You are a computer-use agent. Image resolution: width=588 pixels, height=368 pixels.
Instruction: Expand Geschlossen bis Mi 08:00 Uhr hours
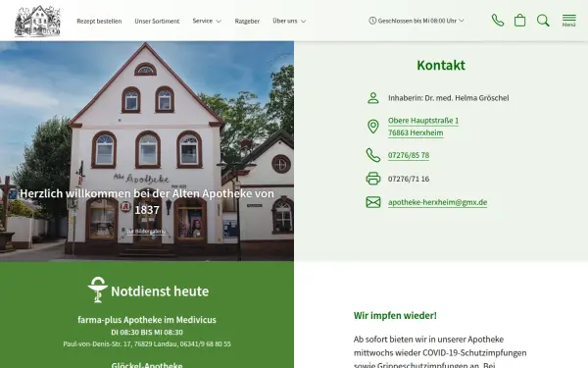click(416, 21)
